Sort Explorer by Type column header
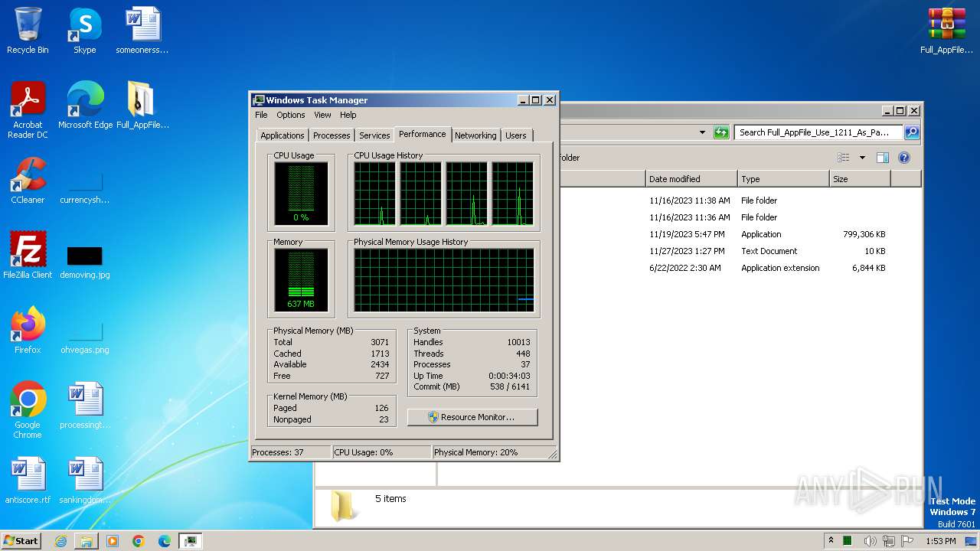This screenshot has height=551, width=980. click(783, 179)
